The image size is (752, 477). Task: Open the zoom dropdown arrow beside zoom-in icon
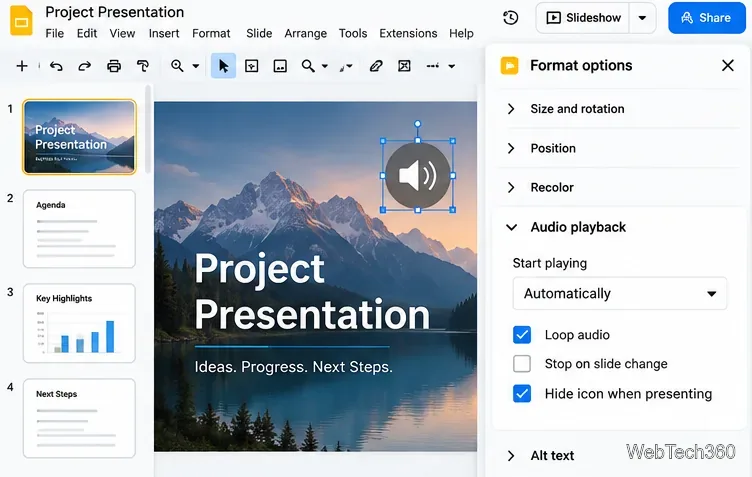click(x=196, y=66)
